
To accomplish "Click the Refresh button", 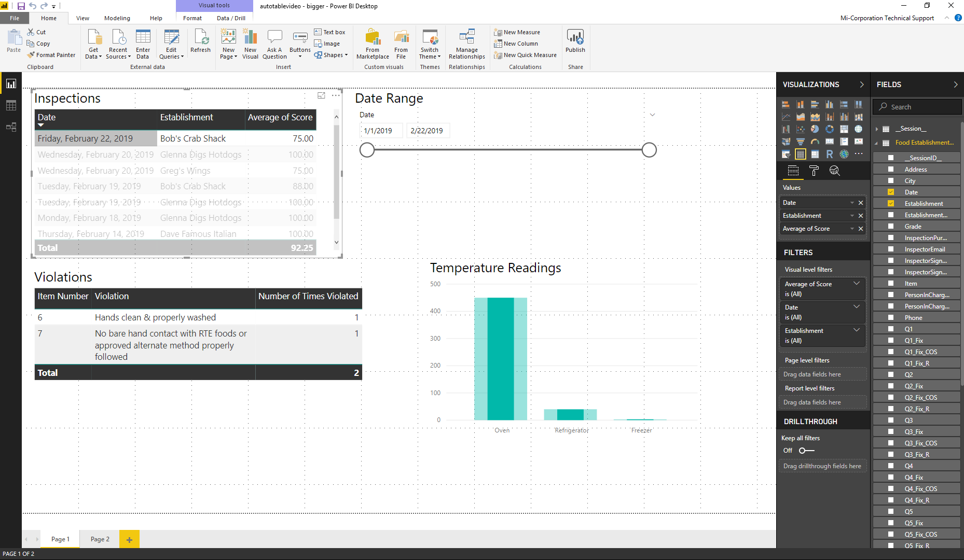I will pos(200,41).
